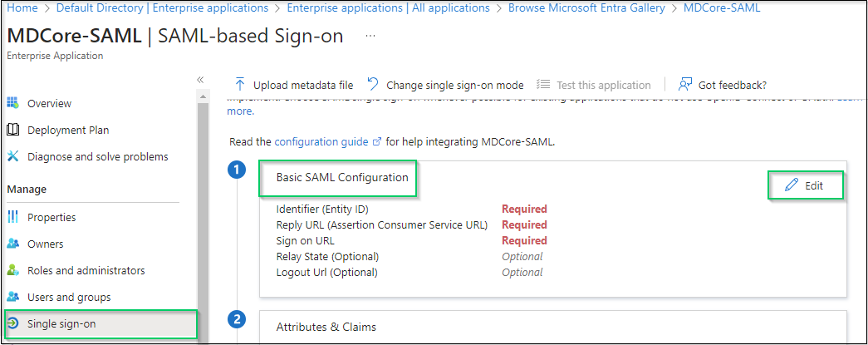Click the Properties bars icon
The image size is (868, 345).
(12, 217)
